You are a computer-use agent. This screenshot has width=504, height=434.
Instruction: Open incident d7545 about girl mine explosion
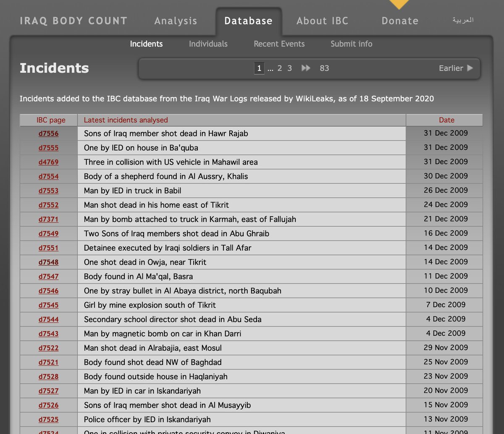click(x=48, y=305)
